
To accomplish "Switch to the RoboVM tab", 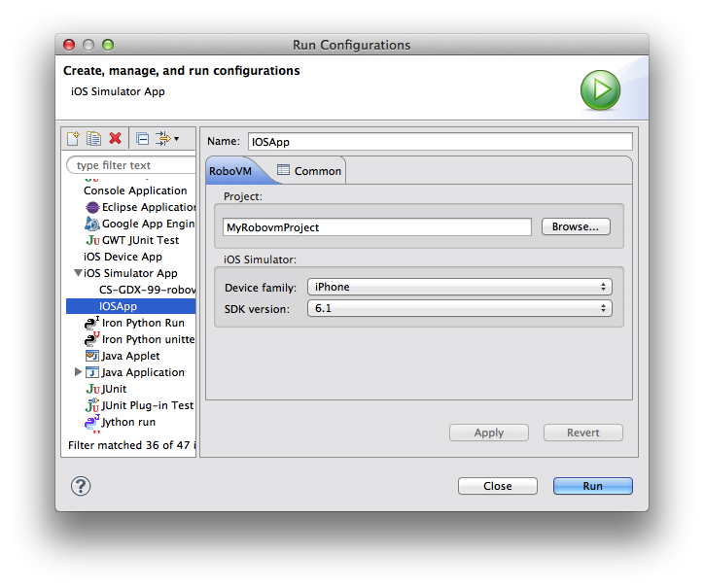I will point(230,171).
